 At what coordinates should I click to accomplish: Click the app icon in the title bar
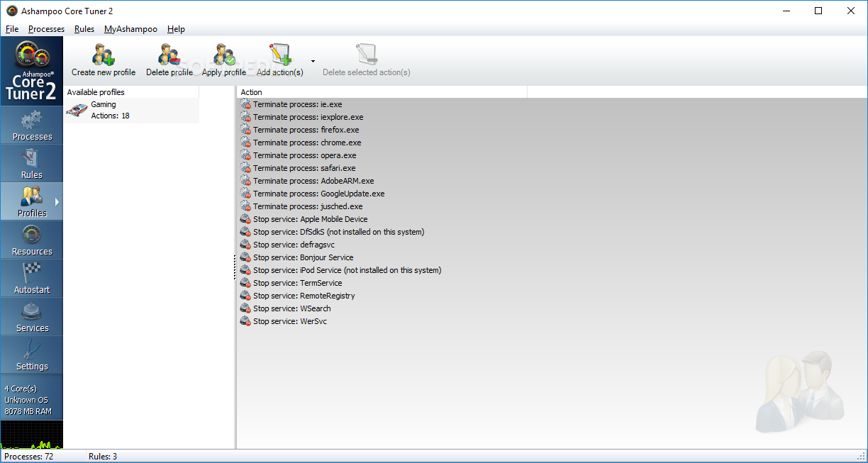pyautogui.click(x=11, y=11)
